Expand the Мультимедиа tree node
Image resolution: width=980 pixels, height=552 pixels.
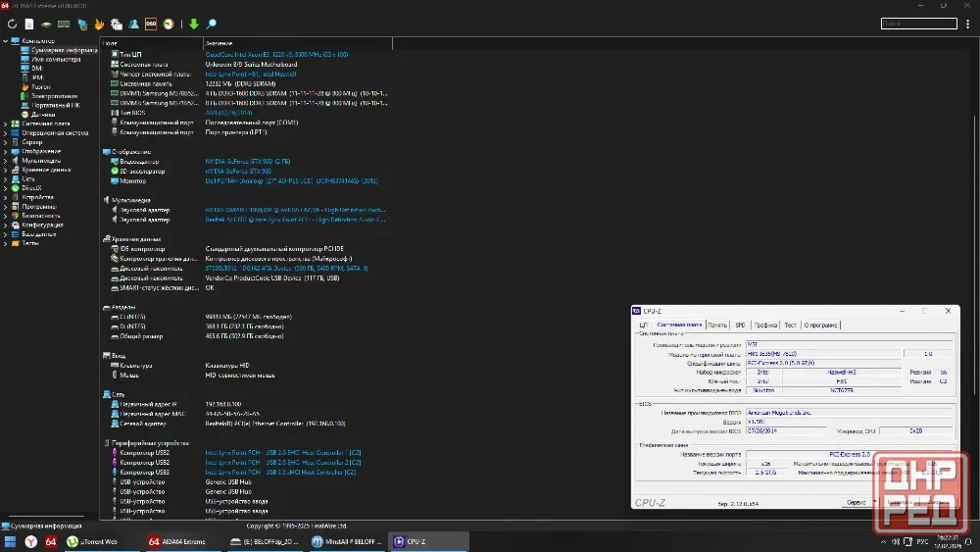tap(6, 161)
